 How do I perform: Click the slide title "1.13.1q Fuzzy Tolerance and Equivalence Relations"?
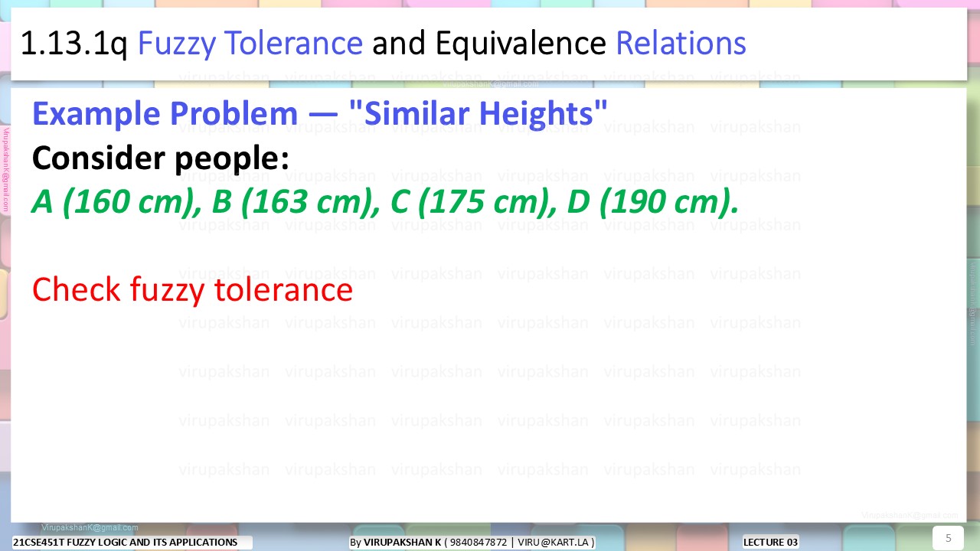coord(383,44)
